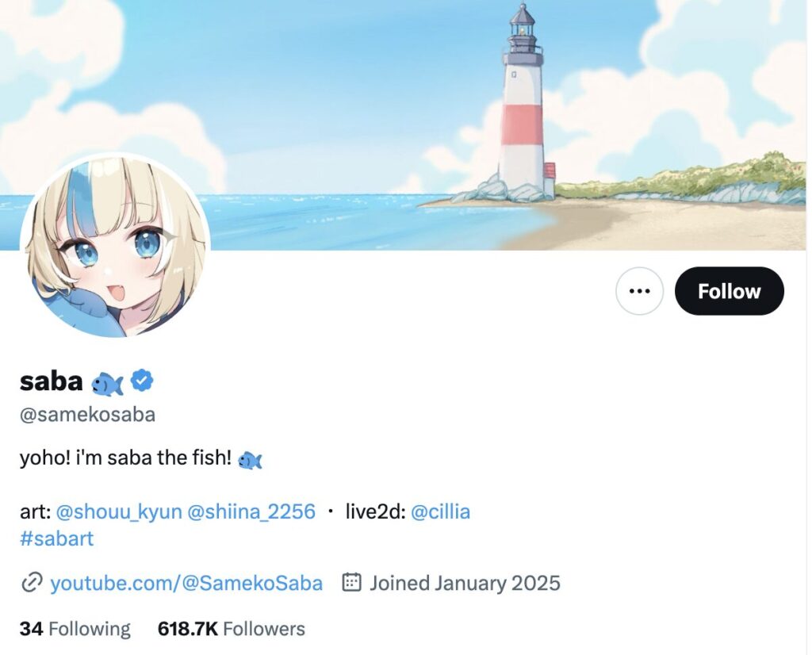
Task: Click the chain link icon beside YouTube URL
Action: (31, 583)
